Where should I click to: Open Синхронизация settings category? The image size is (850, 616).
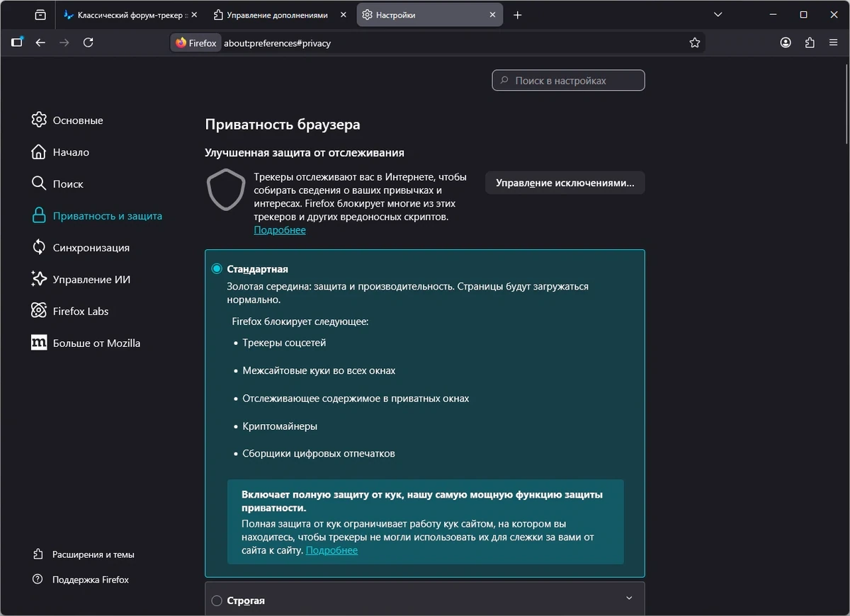pos(81,247)
